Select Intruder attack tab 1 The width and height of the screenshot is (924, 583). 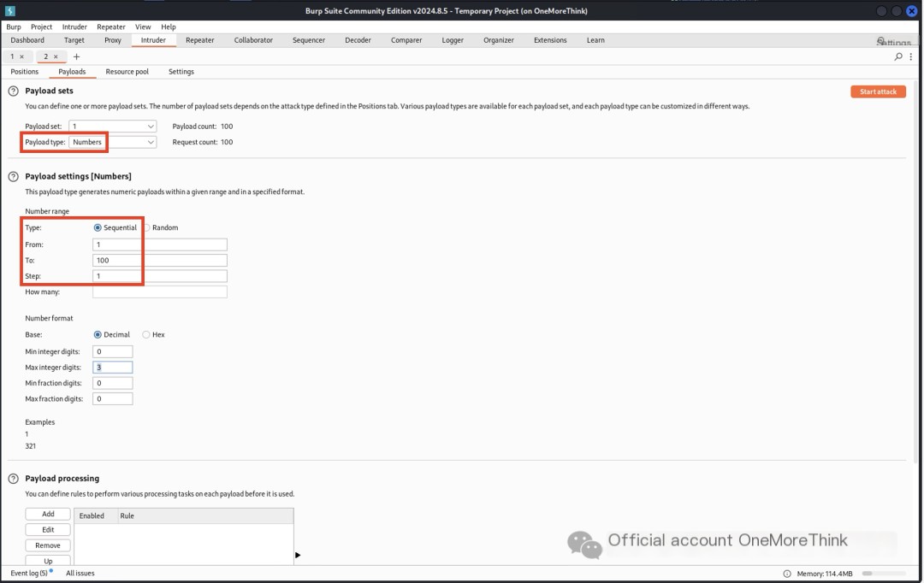[12, 56]
